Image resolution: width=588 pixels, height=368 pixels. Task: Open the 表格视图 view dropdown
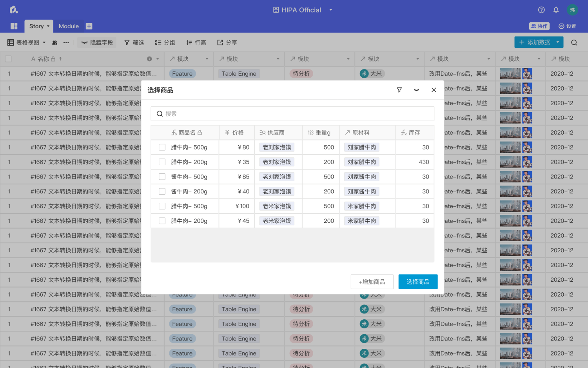27,42
